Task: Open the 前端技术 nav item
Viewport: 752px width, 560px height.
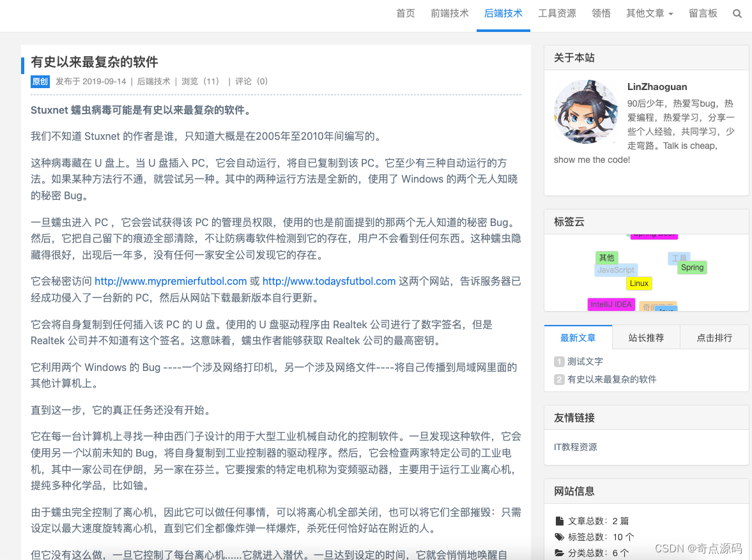Action: (x=450, y=13)
